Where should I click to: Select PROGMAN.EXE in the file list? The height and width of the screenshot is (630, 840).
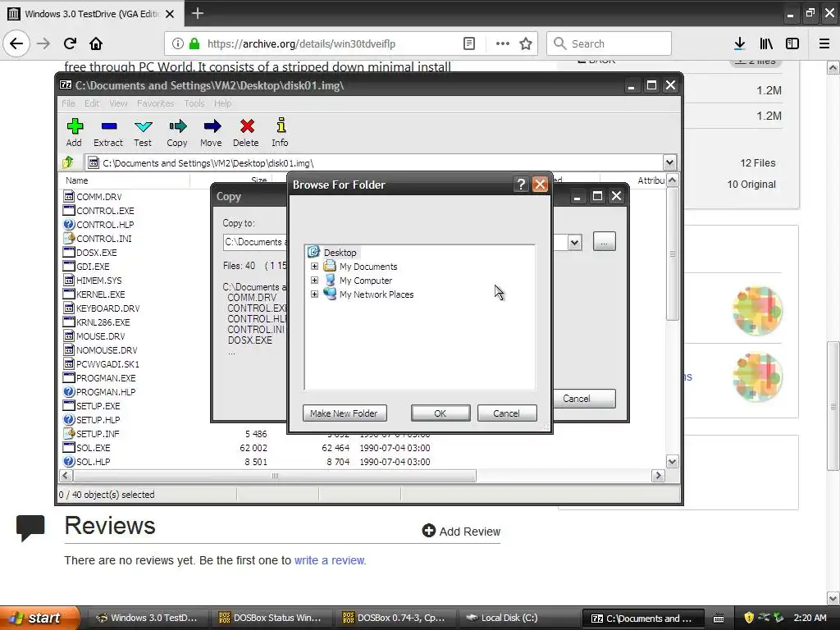[x=106, y=377]
